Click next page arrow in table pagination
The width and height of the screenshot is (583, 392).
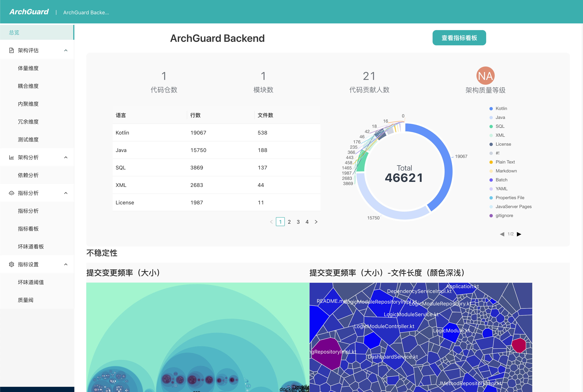coord(316,222)
